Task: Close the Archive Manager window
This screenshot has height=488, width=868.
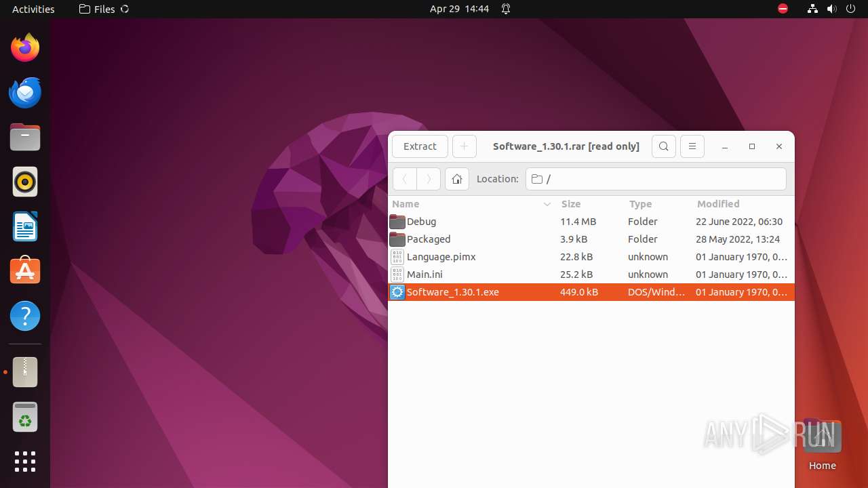Action: (x=779, y=146)
